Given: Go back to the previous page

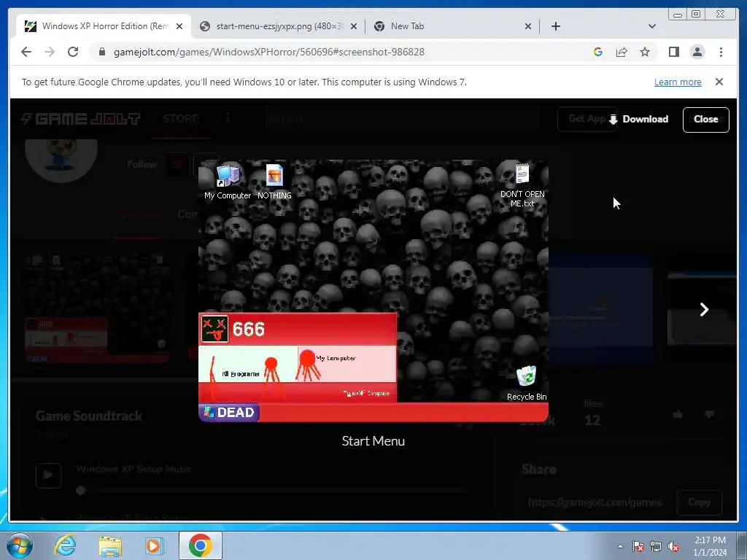Looking at the screenshot, I should click(x=26, y=52).
